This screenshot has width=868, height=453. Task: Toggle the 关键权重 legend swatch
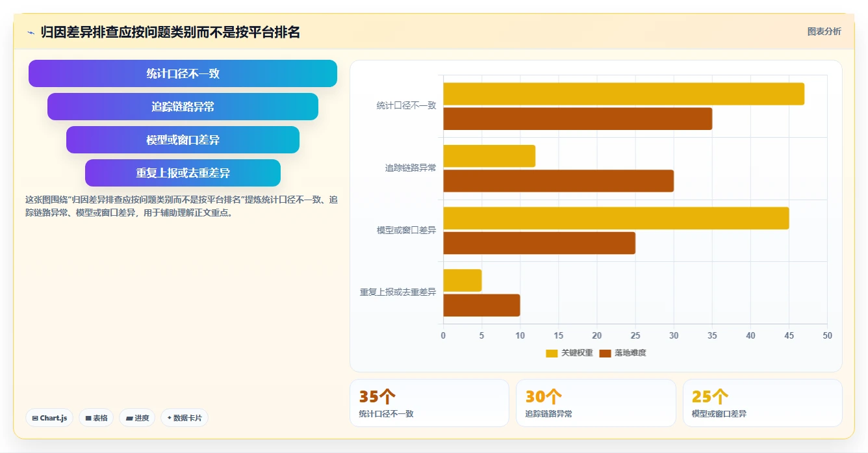click(x=552, y=353)
